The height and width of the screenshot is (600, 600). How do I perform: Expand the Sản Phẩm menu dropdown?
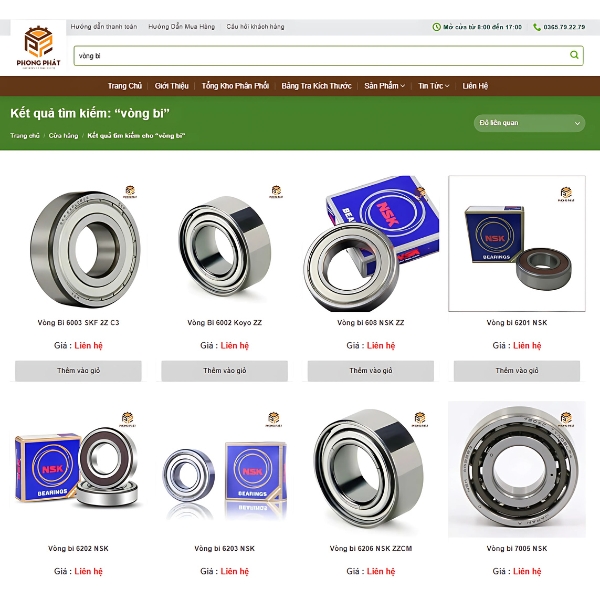[384, 86]
